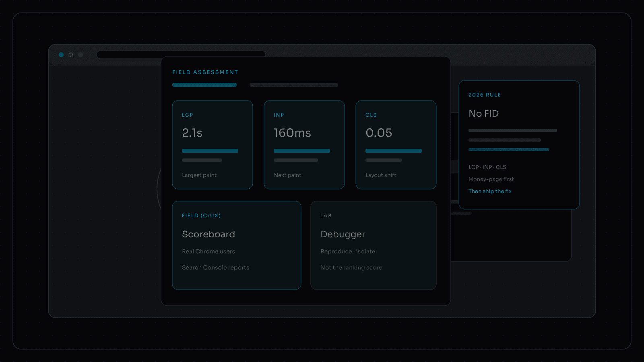Click the FIELD ASSESSMENT heading
644x362 pixels.
[205, 72]
